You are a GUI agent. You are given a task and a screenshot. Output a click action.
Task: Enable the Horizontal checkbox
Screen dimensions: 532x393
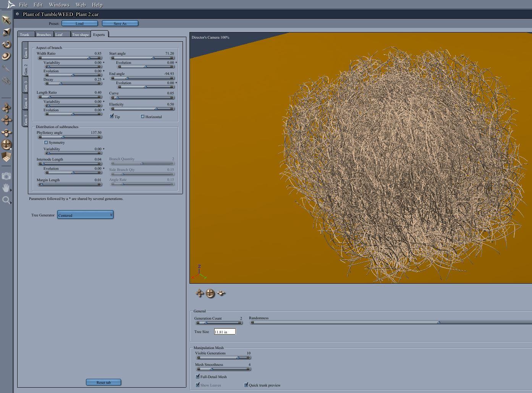coord(142,116)
